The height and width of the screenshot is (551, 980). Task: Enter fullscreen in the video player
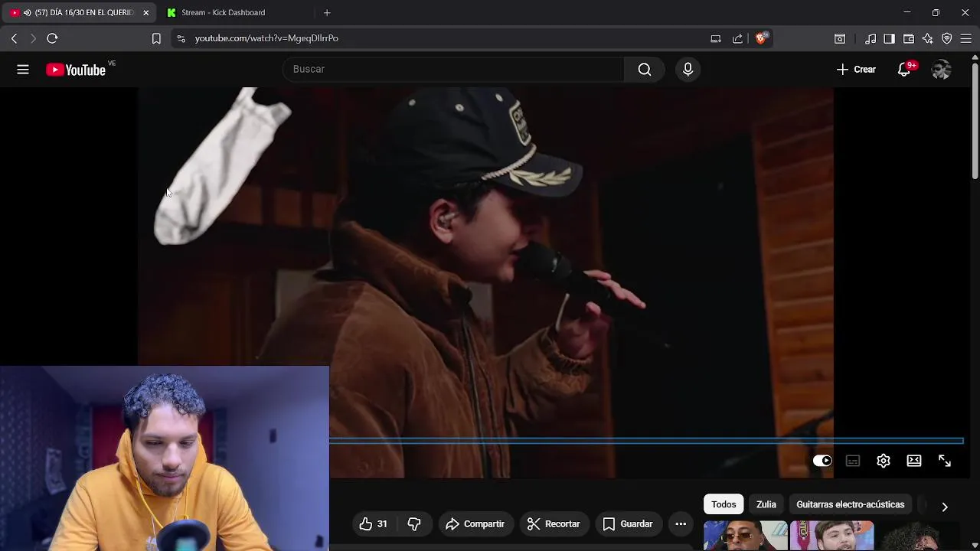(945, 461)
